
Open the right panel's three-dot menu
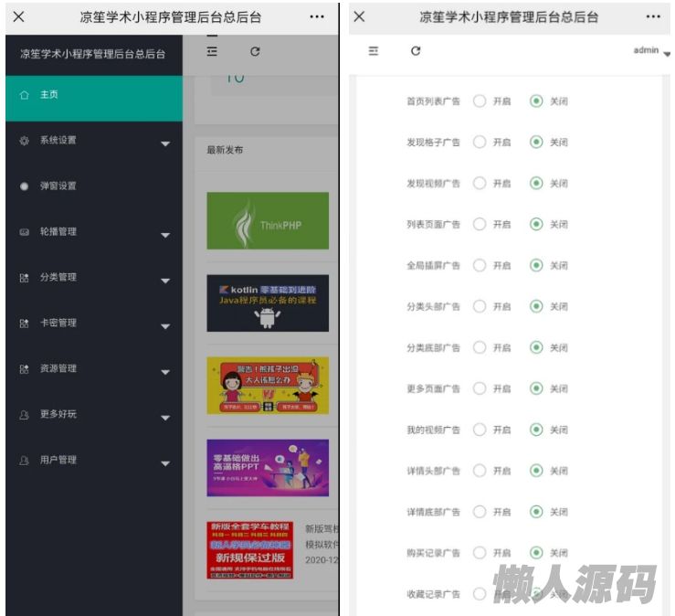tap(653, 16)
